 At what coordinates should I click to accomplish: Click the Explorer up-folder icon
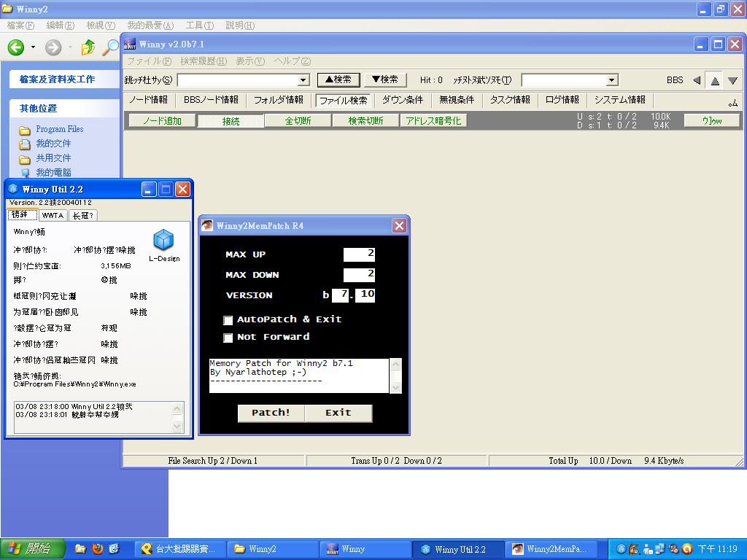tap(88, 47)
